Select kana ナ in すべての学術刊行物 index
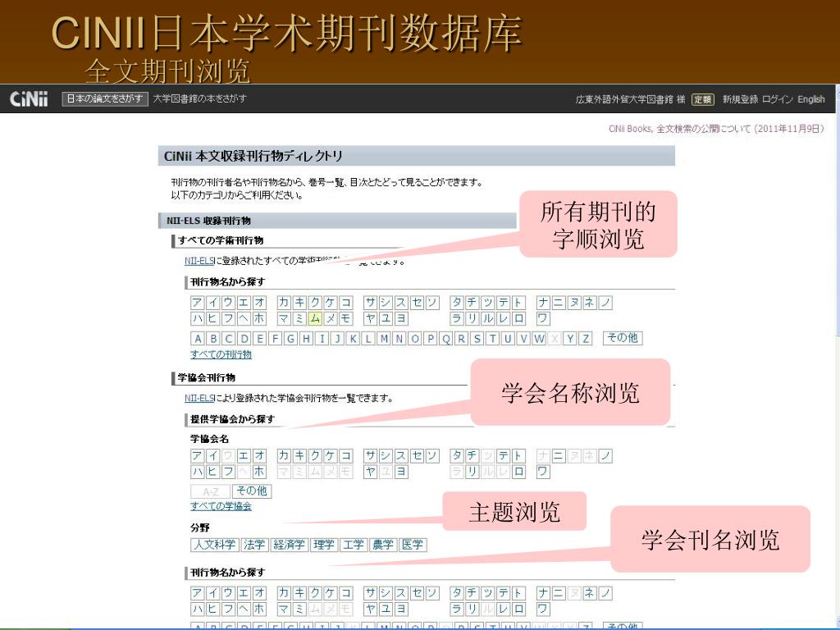 (543, 303)
